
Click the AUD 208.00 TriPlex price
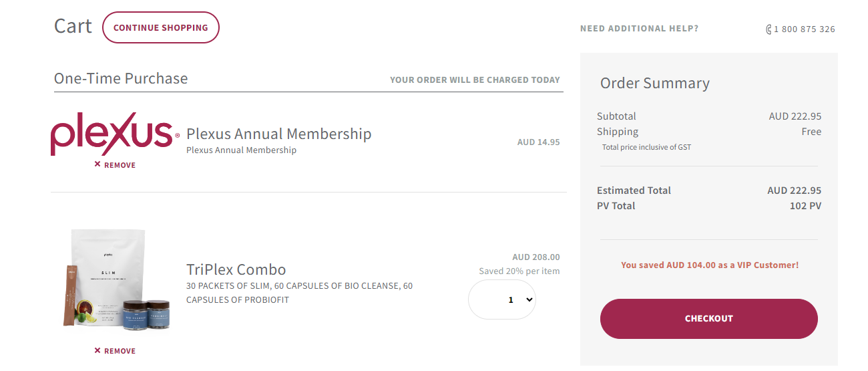click(x=536, y=257)
